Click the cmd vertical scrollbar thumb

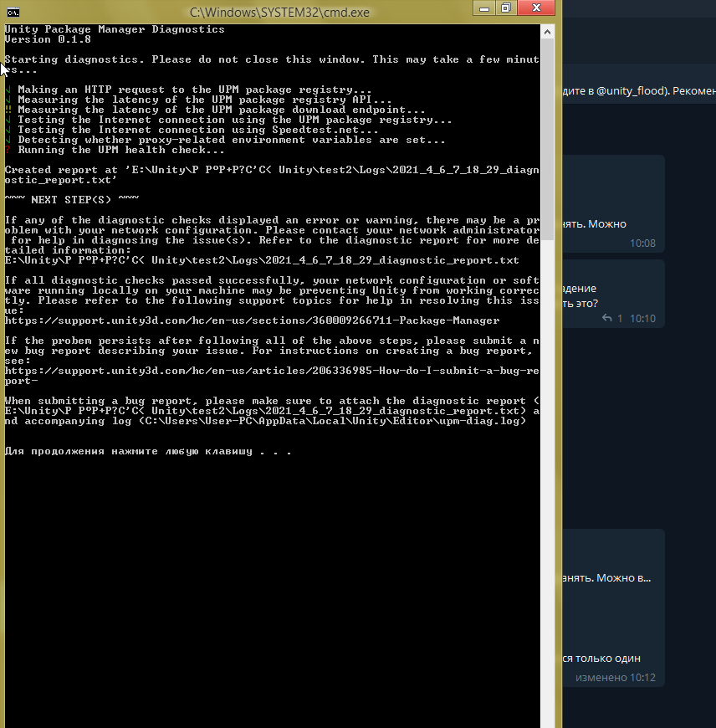[548, 139]
